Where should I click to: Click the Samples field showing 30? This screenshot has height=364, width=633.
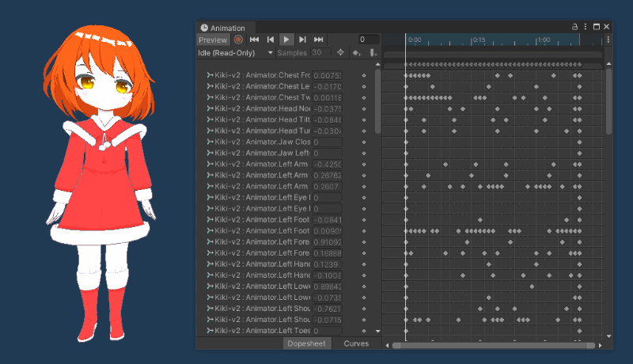pos(320,53)
